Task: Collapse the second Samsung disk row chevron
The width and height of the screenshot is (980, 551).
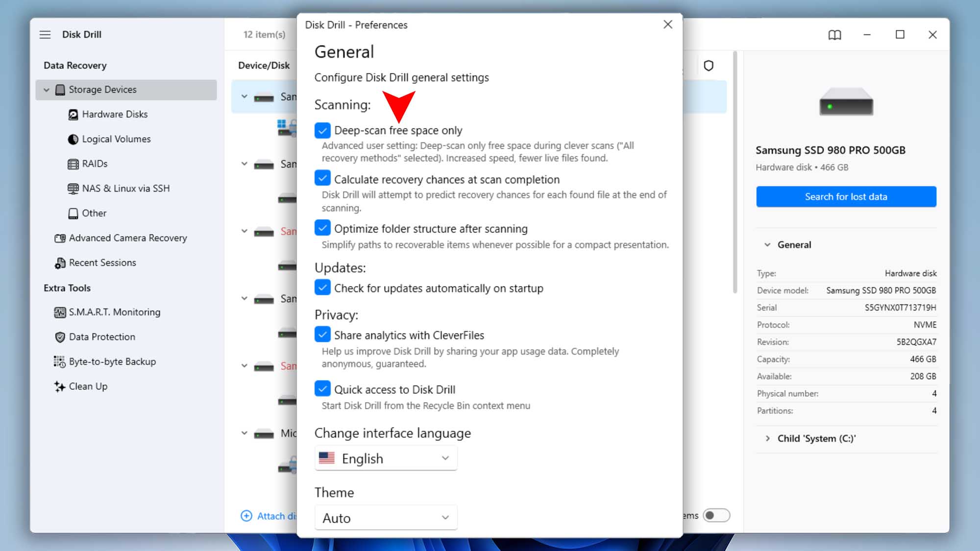Action: click(x=244, y=164)
